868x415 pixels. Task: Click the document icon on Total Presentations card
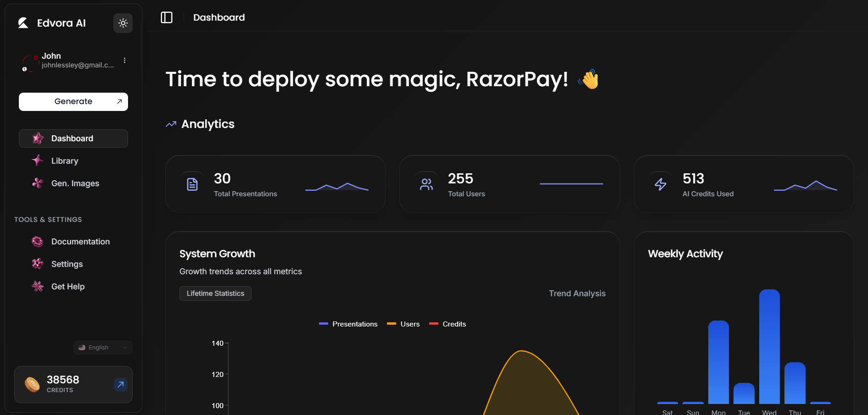pos(192,184)
